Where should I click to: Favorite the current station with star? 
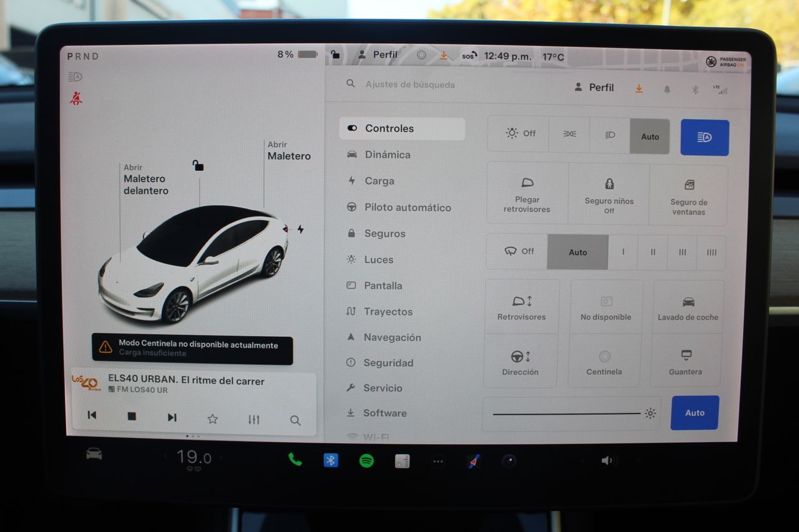tap(212, 418)
